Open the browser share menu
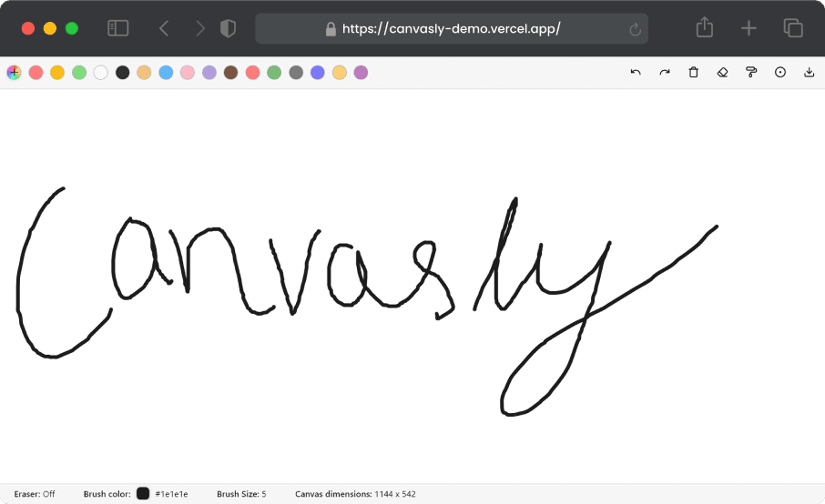 (x=704, y=28)
